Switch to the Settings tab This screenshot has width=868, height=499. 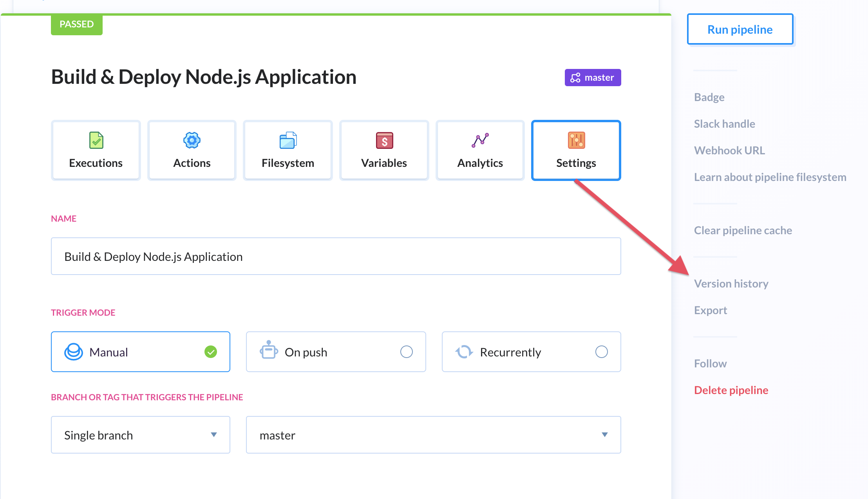[575, 150]
